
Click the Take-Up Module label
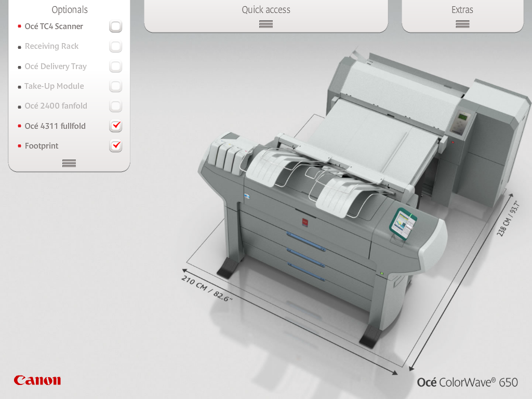pos(54,86)
